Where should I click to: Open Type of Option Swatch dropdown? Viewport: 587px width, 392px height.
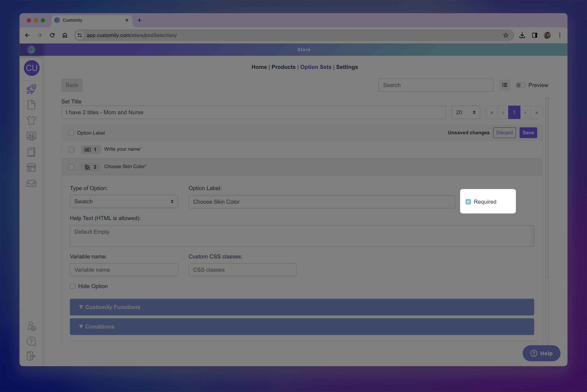(124, 202)
